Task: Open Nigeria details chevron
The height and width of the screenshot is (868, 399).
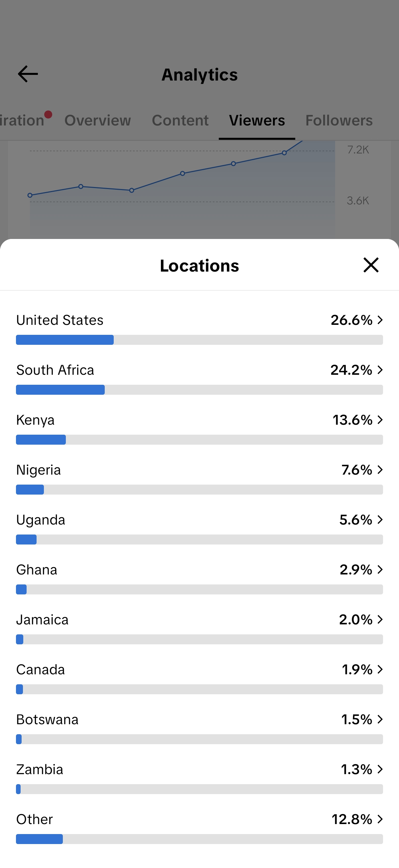Action: click(380, 469)
